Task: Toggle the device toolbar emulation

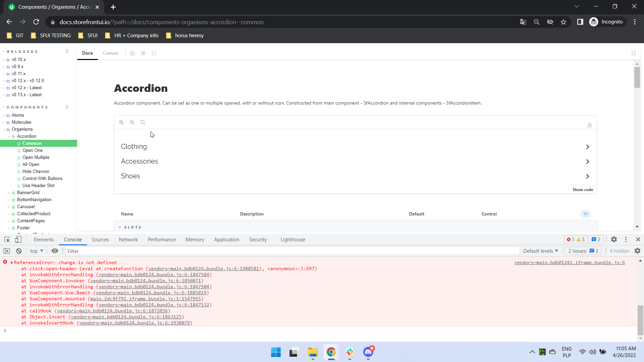Action: coord(18,239)
